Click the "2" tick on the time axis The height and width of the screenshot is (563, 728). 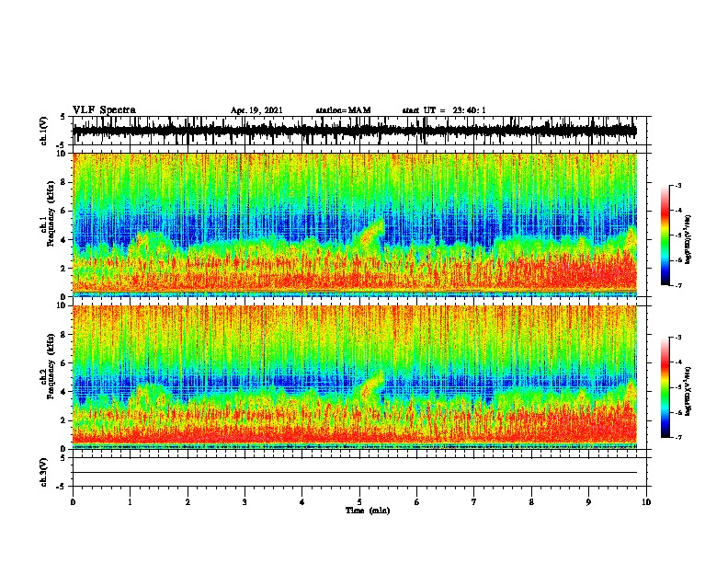tap(188, 502)
